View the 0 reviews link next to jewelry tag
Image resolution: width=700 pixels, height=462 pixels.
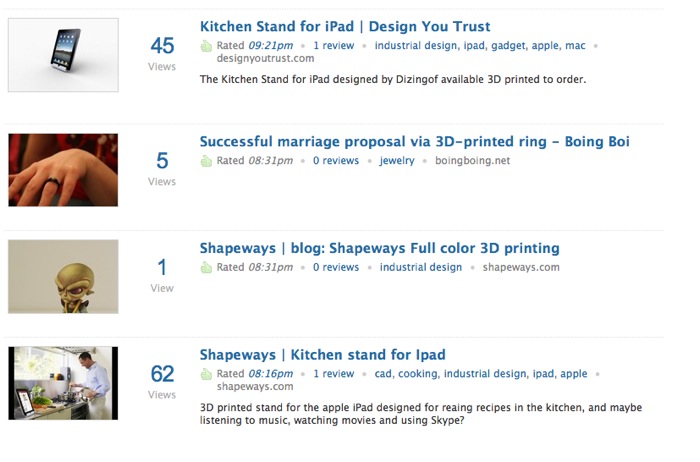[x=336, y=161]
